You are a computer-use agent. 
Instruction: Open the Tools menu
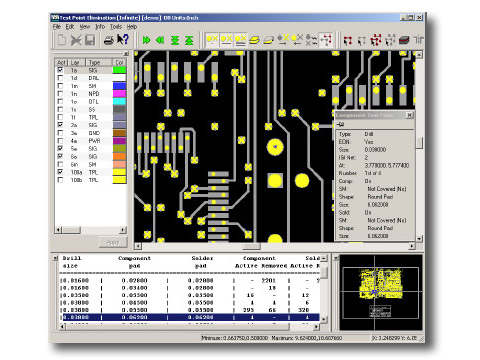point(116,27)
